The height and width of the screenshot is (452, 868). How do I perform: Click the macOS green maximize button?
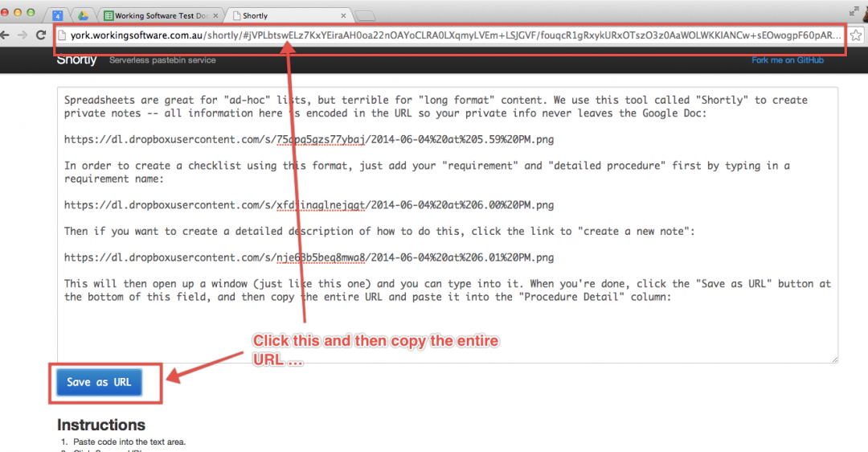point(31,12)
